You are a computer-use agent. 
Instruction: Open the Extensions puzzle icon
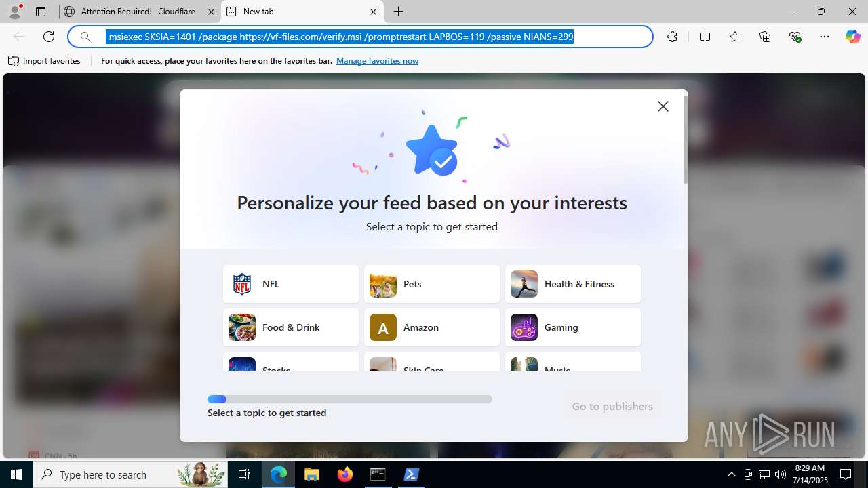tap(672, 37)
